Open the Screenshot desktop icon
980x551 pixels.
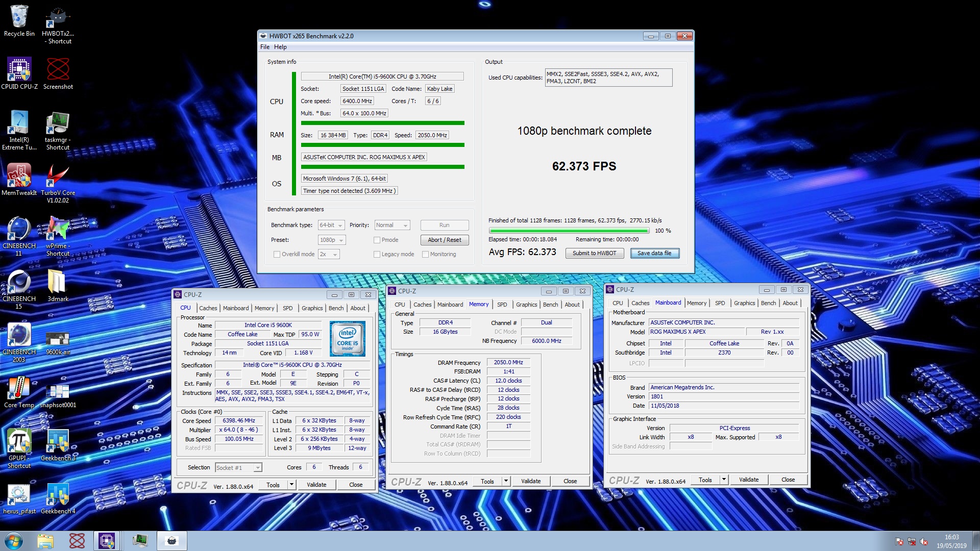click(x=58, y=74)
